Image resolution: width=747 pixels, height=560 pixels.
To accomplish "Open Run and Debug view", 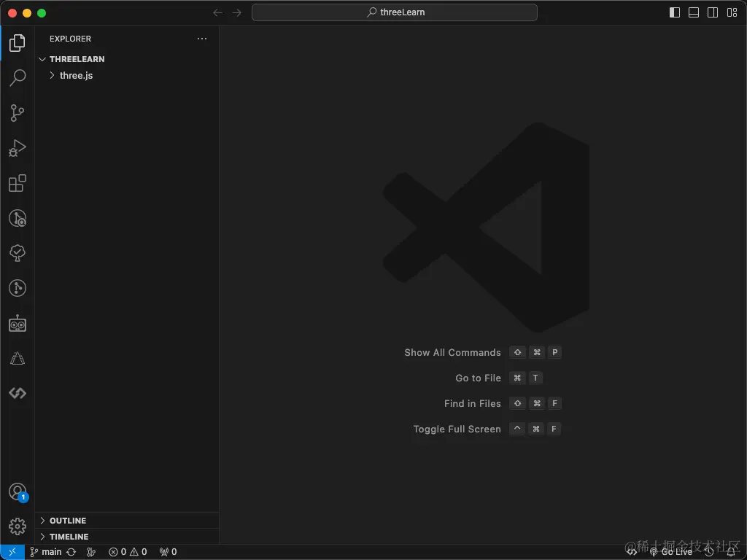I will point(18,148).
